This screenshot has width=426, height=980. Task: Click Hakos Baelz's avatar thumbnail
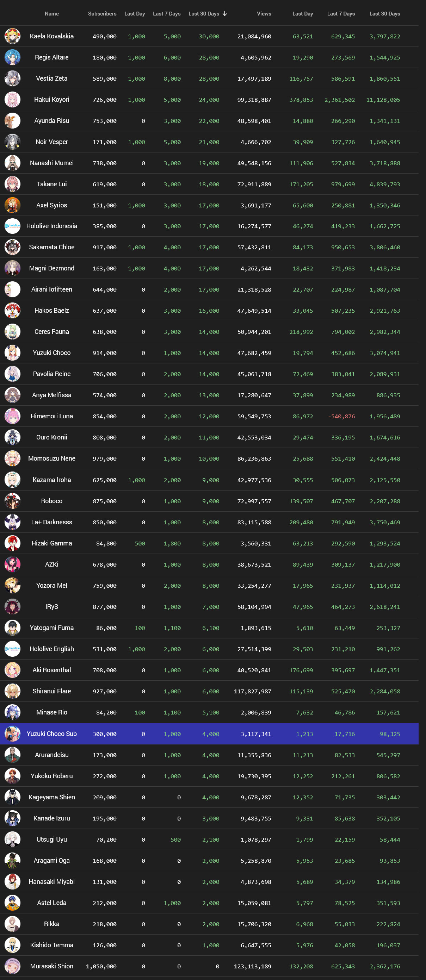coord(12,311)
